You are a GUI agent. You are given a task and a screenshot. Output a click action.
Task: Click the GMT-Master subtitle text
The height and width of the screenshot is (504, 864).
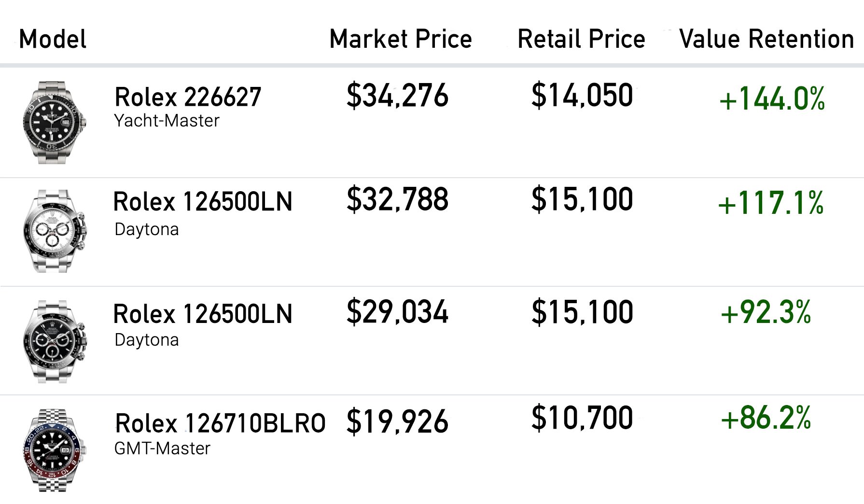162,448
